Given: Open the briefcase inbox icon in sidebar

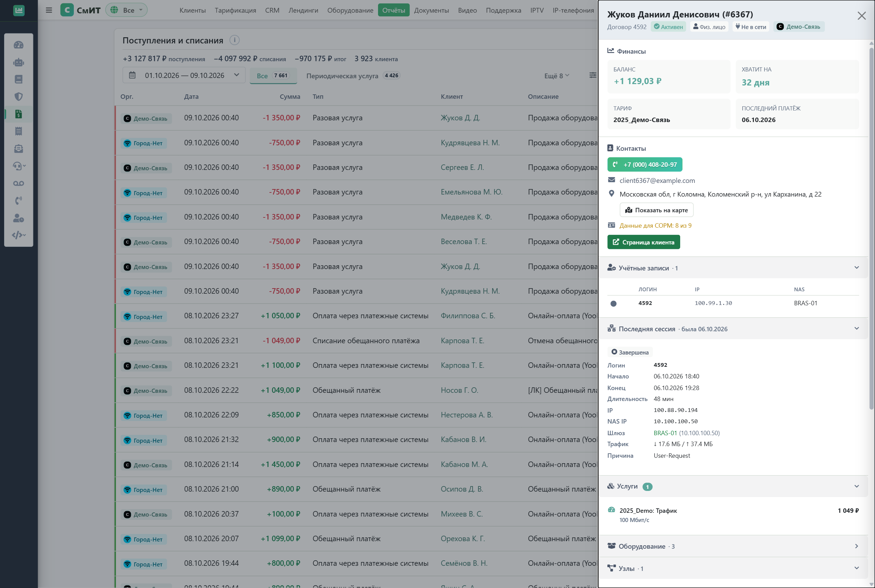Looking at the screenshot, I should 18,149.
